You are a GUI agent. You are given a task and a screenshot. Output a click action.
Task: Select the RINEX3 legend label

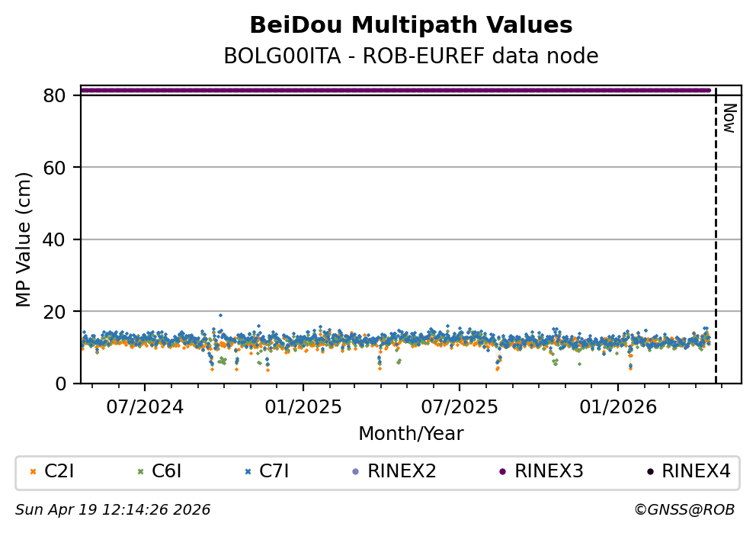pos(549,472)
